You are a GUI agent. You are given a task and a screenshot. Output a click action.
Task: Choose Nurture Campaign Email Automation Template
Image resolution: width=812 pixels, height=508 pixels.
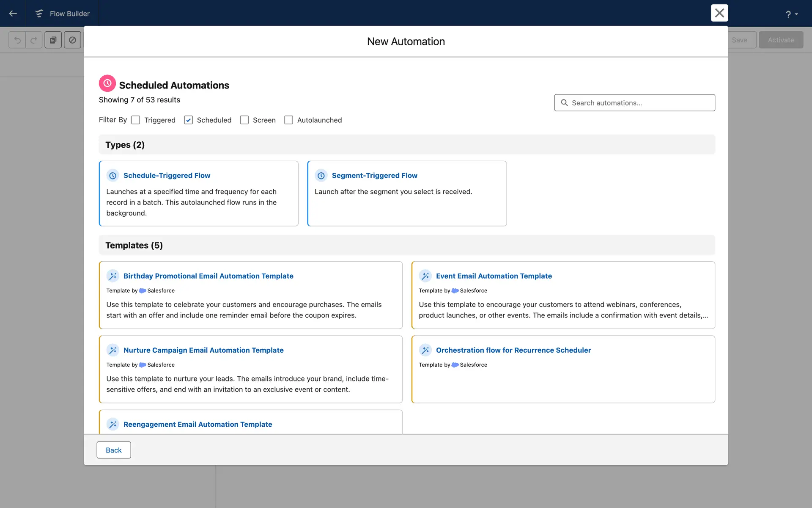[x=203, y=350]
